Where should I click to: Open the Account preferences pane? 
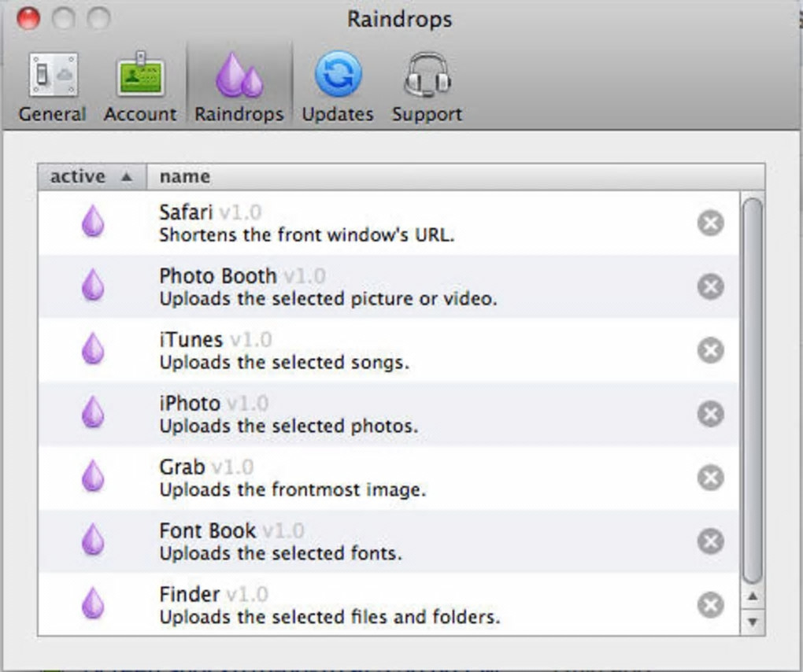140,87
